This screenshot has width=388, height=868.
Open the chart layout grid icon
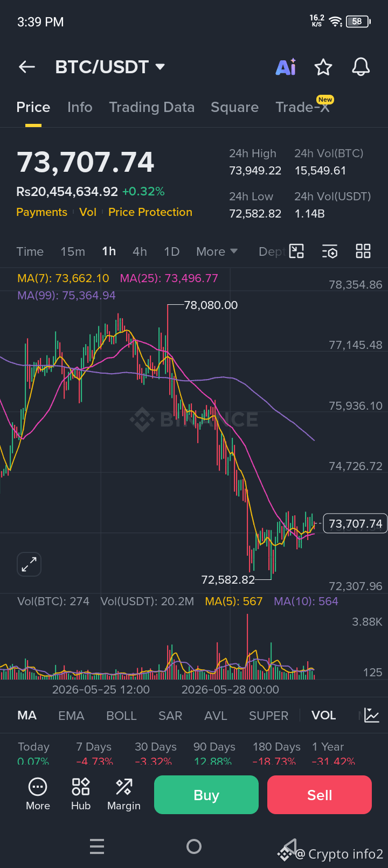pos(363,251)
